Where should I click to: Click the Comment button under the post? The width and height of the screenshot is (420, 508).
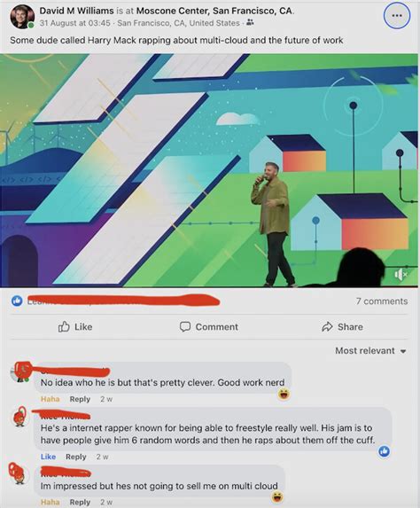(x=209, y=326)
